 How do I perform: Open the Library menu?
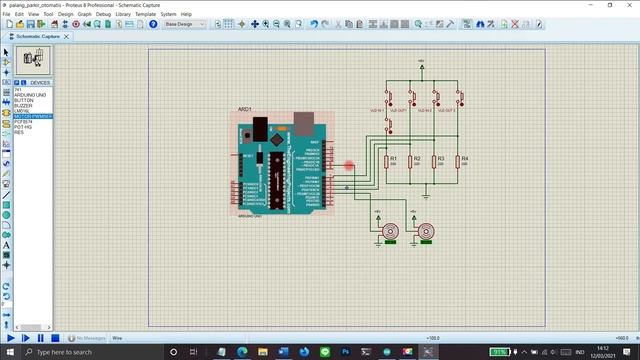(123, 14)
